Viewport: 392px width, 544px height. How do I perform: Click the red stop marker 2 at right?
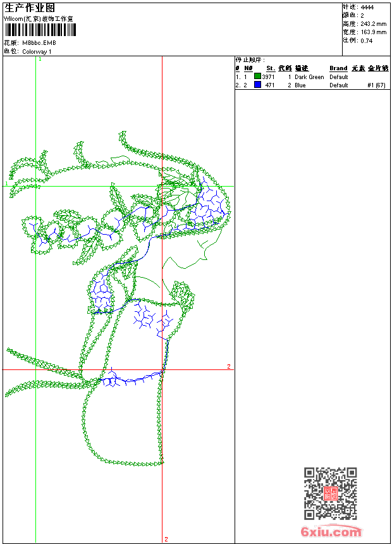229,366
